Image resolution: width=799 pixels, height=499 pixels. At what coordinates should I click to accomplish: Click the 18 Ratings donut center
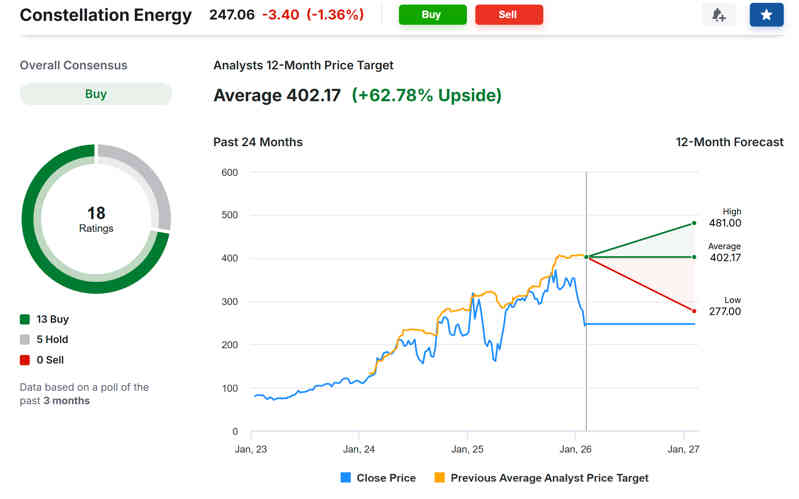(x=96, y=219)
